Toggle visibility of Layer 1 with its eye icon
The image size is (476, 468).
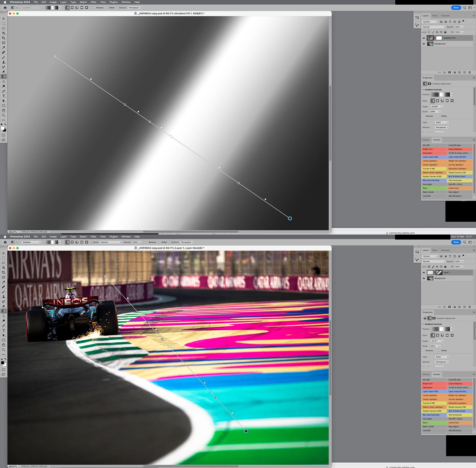(424, 272)
